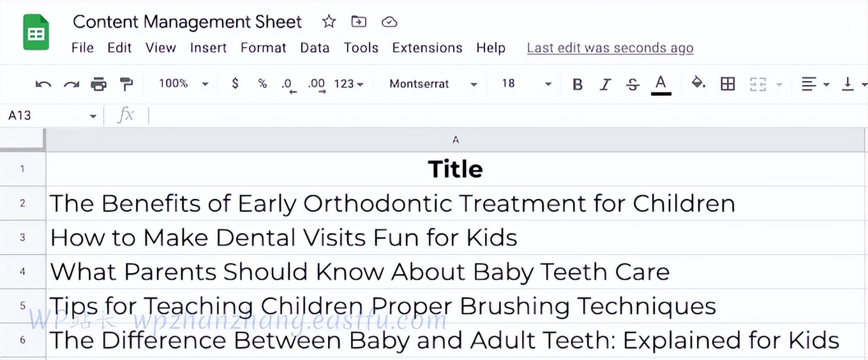
Task: Open the Montserrat font dropdown
Action: point(433,84)
